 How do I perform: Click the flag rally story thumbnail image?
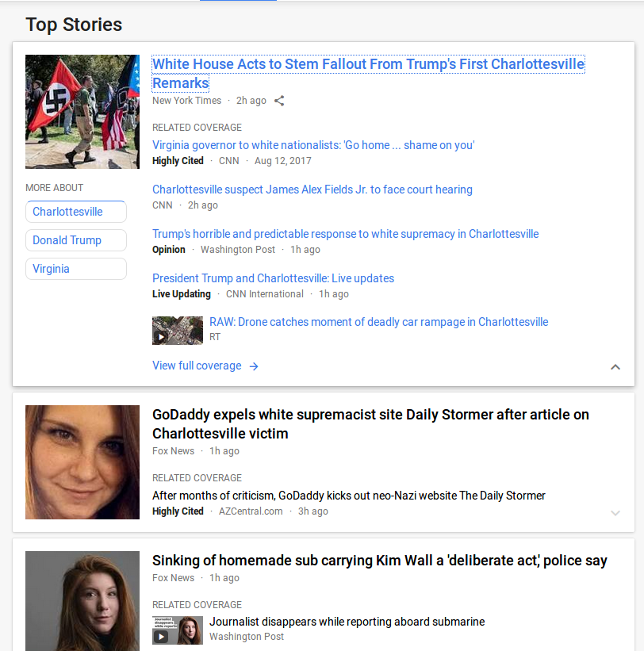pos(82,112)
